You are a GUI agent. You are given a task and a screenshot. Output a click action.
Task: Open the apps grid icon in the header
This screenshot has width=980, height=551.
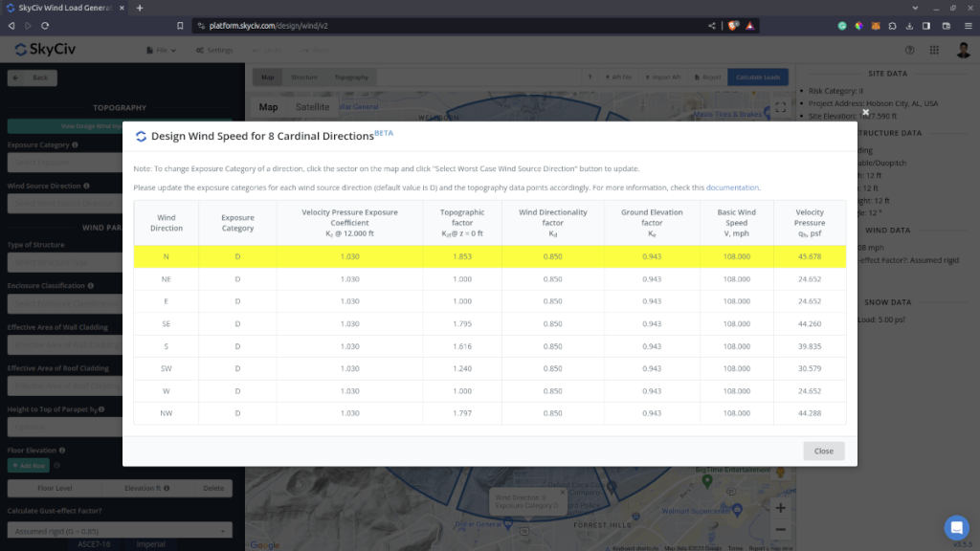pos(934,50)
